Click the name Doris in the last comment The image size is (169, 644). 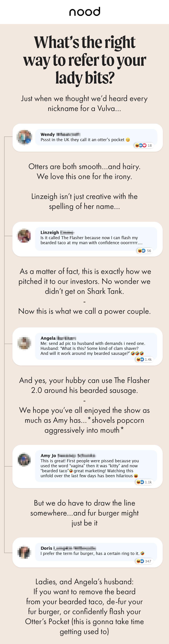46,548
